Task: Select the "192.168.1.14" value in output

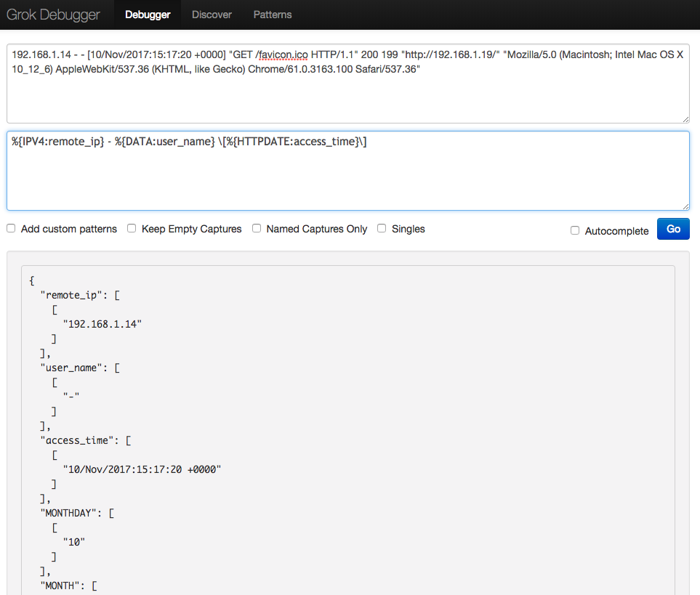Action: coord(102,324)
